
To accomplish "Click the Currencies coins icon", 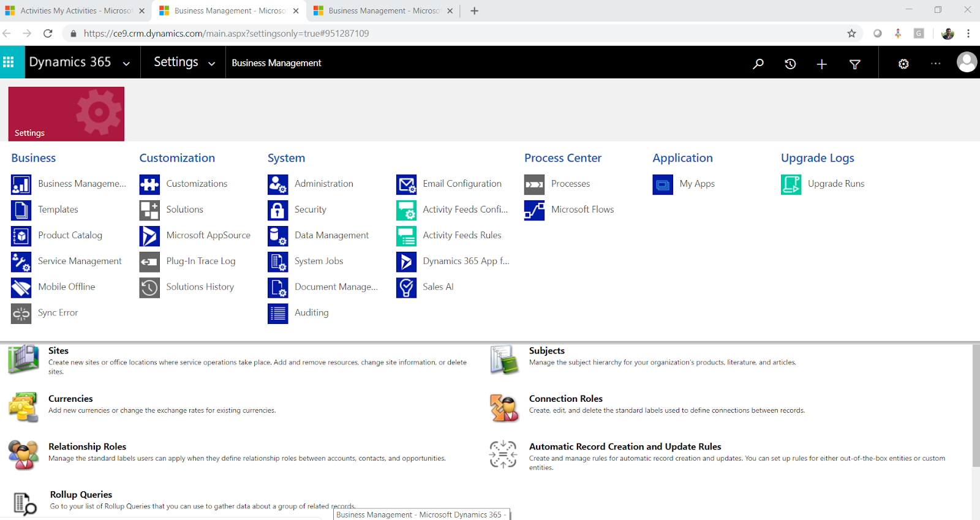I will click(x=23, y=407).
